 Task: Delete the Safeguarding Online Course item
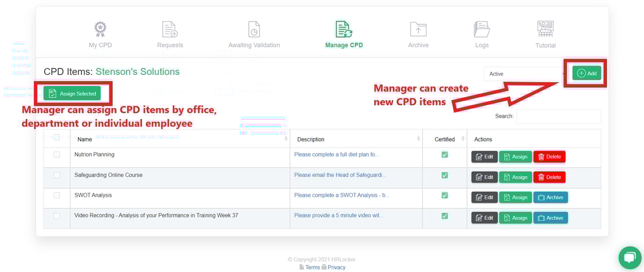tap(549, 177)
